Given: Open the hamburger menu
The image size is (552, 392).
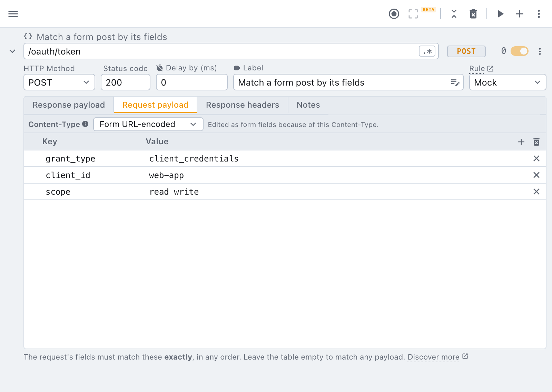Looking at the screenshot, I should point(13,14).
